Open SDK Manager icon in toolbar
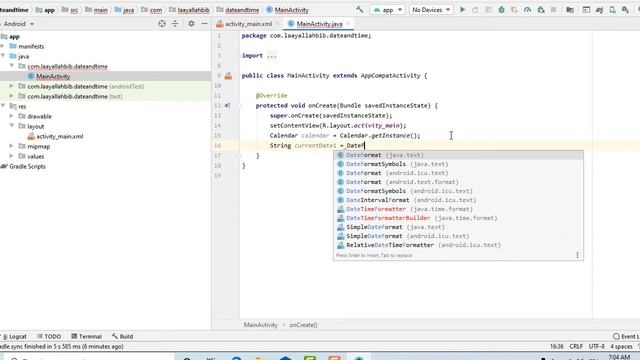Image resolution: width=640 pixels, height=360 pixels. [x=625, y=10]
